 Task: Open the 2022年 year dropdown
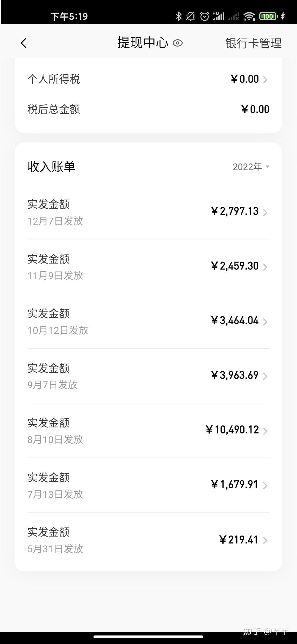(251, 167)
